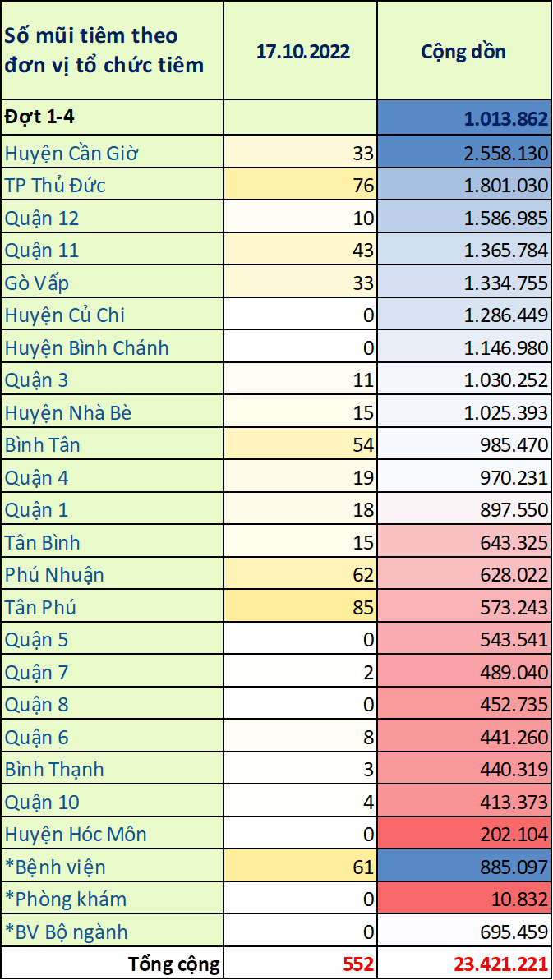
Task: Select the "TP Thủ Đức" cell
Action: click(x=55, y=186)
